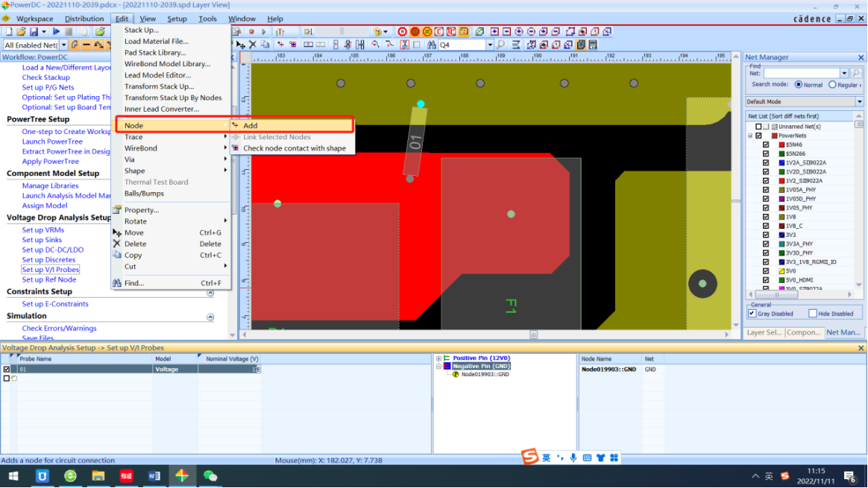Viewport: 868px width, 488px height.
Task: Uncheck the 3V3 net checkbox
Action: pos(766,235)
